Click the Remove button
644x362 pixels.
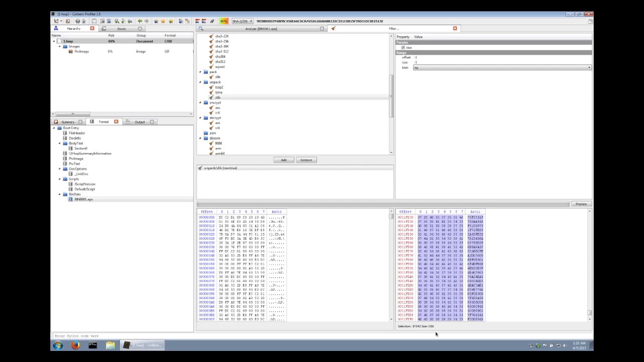[306, 160]
